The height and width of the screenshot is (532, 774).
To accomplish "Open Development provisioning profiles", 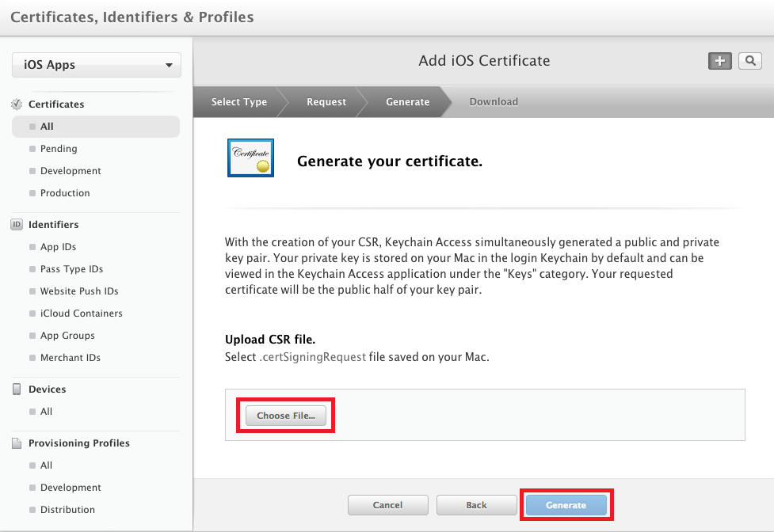I will pos(71,487).
